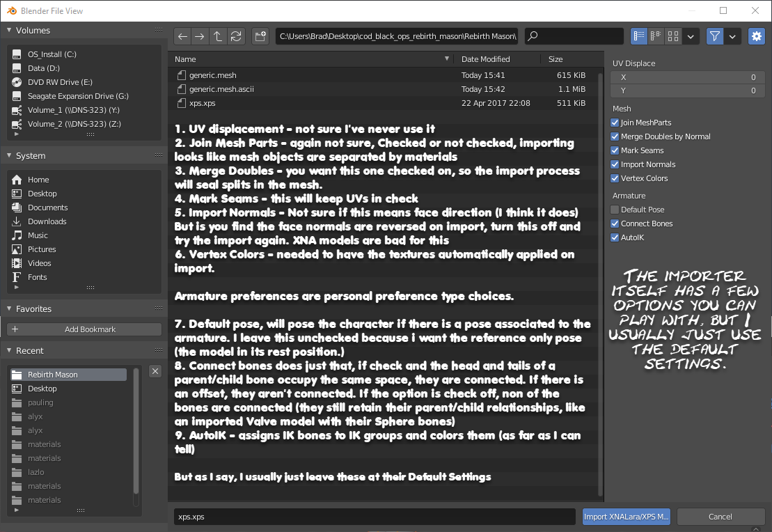Viewport: 772px width, 532px height.
Task: Open display settings dropdown arrow
Action: [691, 36]
